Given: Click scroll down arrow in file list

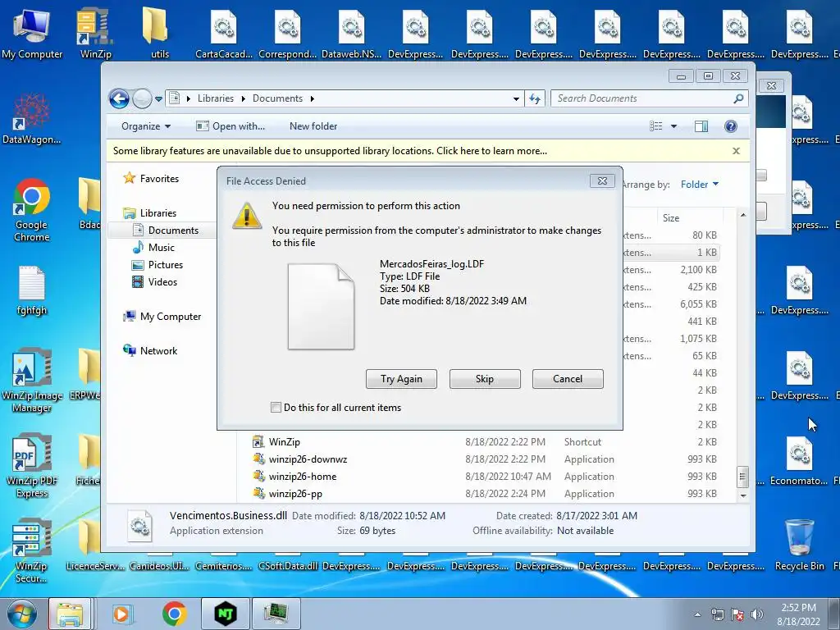Looking at the screenshot, I should click(743, 495).
